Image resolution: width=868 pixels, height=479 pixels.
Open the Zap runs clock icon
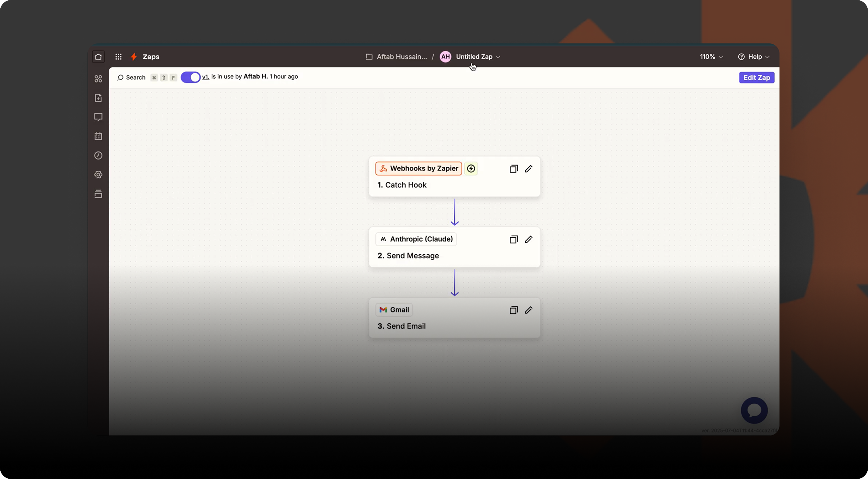click(x=98, y=155)
